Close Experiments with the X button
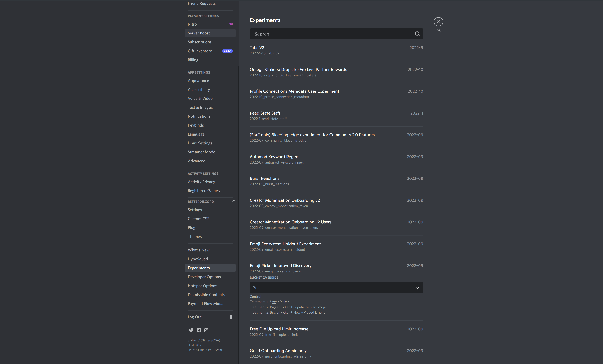603x364 pixels. pos(438,22)
